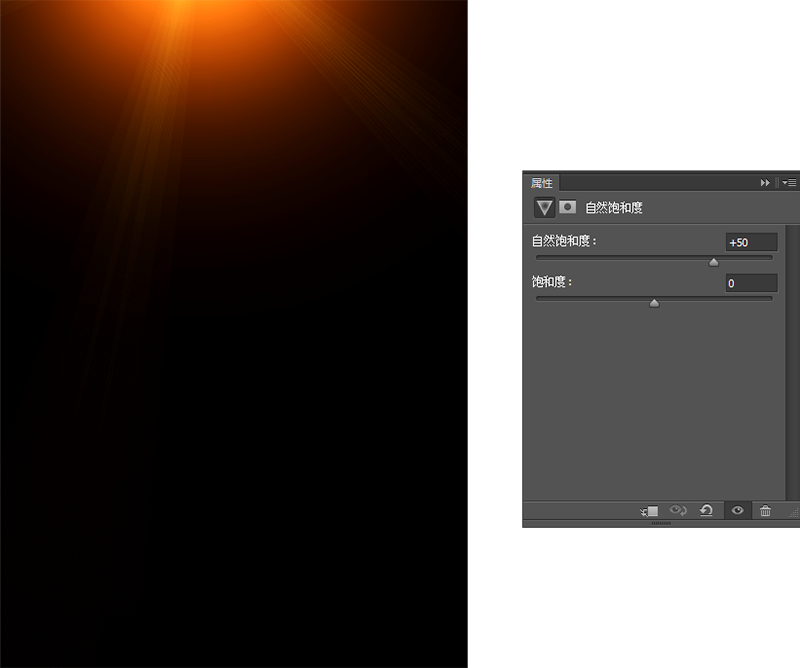
Task: Click the 饱和度 slider handle
Action: coord(654,304)
